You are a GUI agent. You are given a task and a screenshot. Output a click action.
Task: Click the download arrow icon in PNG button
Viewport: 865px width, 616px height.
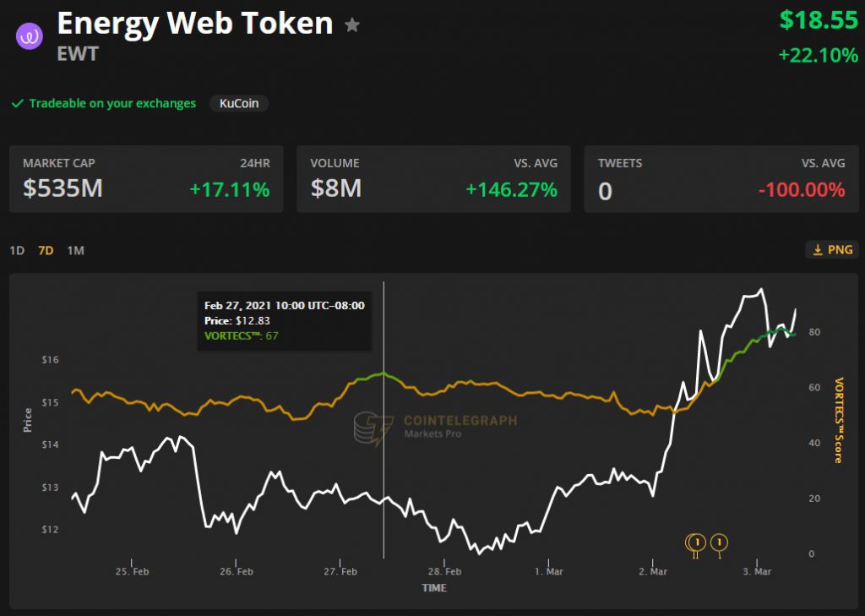pyautogui.click(x=818, y=250)
